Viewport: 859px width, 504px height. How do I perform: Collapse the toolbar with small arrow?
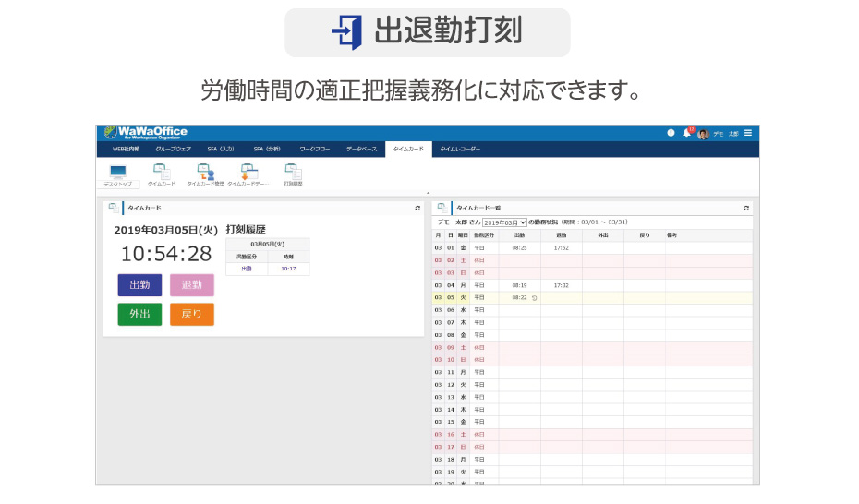pyautogui.click(x=428, y=193)
